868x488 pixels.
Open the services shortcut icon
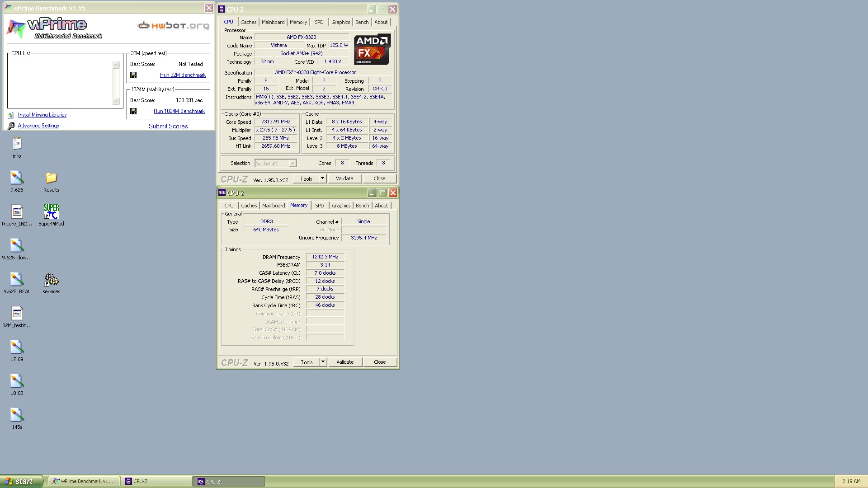pos(51,280)
